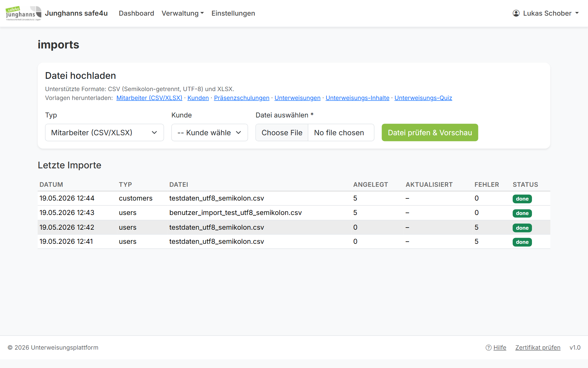The image size is (588, 368).
Task: Click the v1.0 version label
Action: pos(575,347)
